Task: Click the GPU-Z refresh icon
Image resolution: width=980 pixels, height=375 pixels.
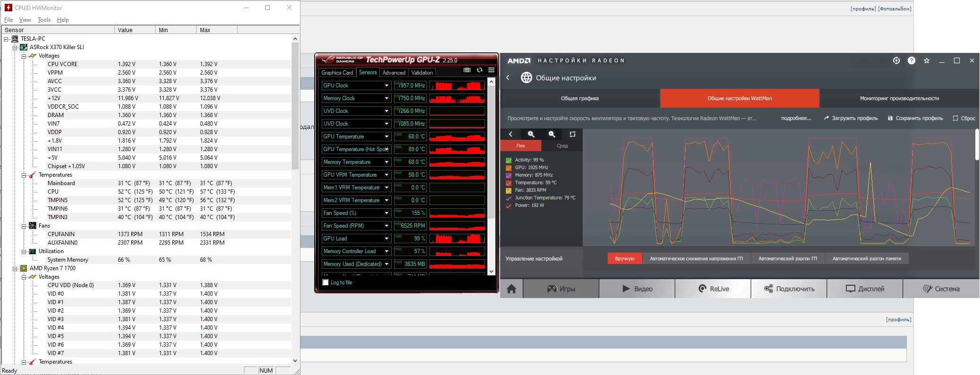Action: [479, 70]
